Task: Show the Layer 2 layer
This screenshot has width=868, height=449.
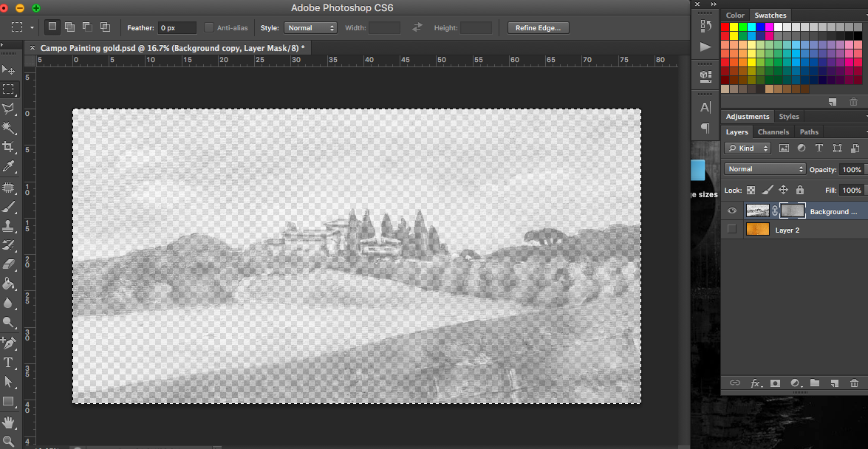Action: (732, 230)
